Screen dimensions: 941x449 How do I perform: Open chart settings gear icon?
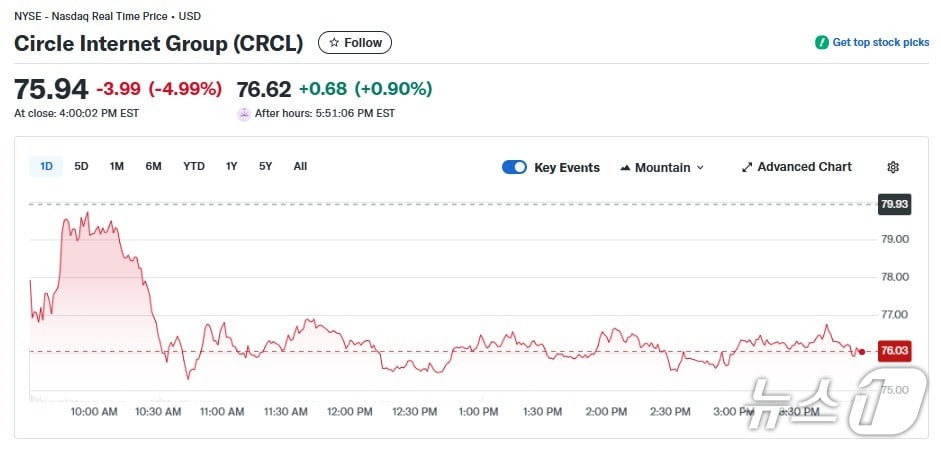click(x=893, y=167)
